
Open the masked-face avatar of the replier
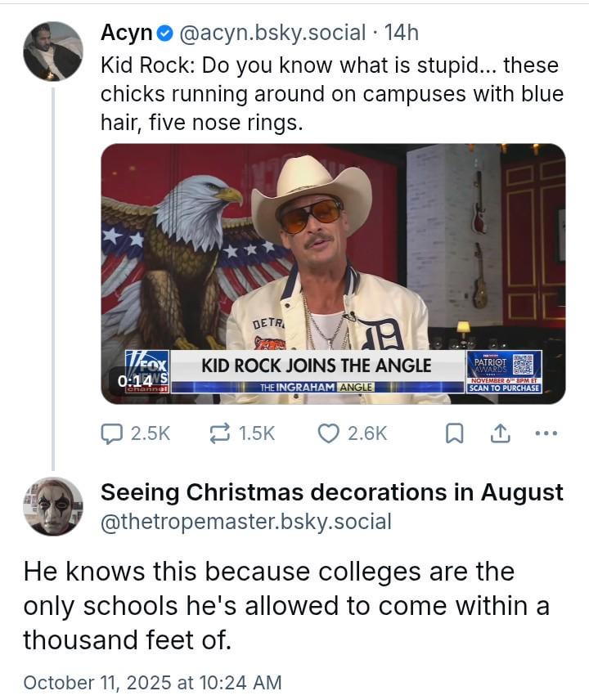coord(53,506)
